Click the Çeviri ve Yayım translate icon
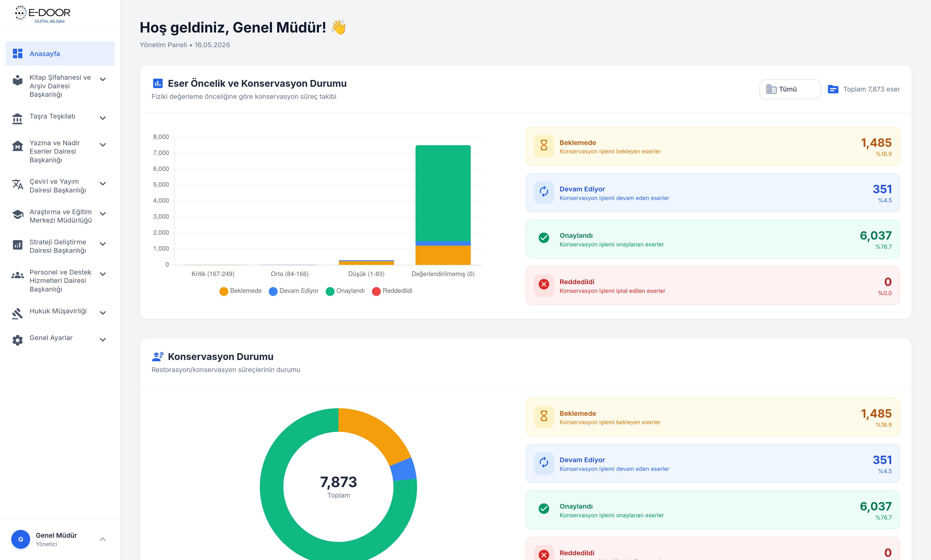Viewport: 931px width, 560px height. tap(17, 184)
